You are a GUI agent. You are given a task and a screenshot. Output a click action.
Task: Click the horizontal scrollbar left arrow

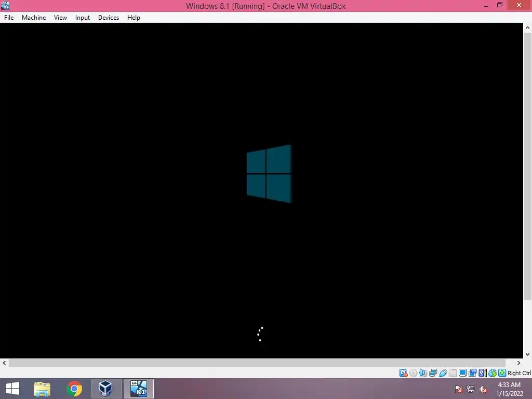click(4, 363)
